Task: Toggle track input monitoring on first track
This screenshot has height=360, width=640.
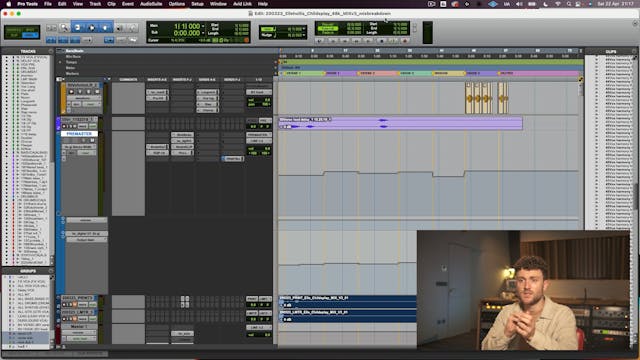Action: click(80, 92)
